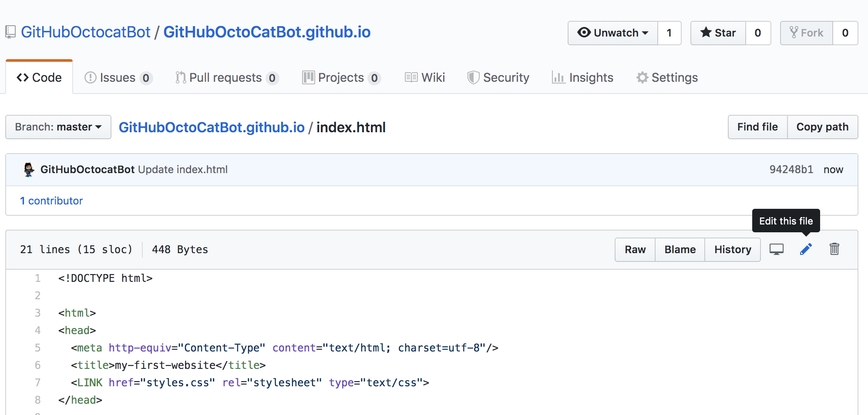The width and height of the screenshot is (868, 415).
Task: Open the Unwatch notifications dropdown
Action: (613, 33)
